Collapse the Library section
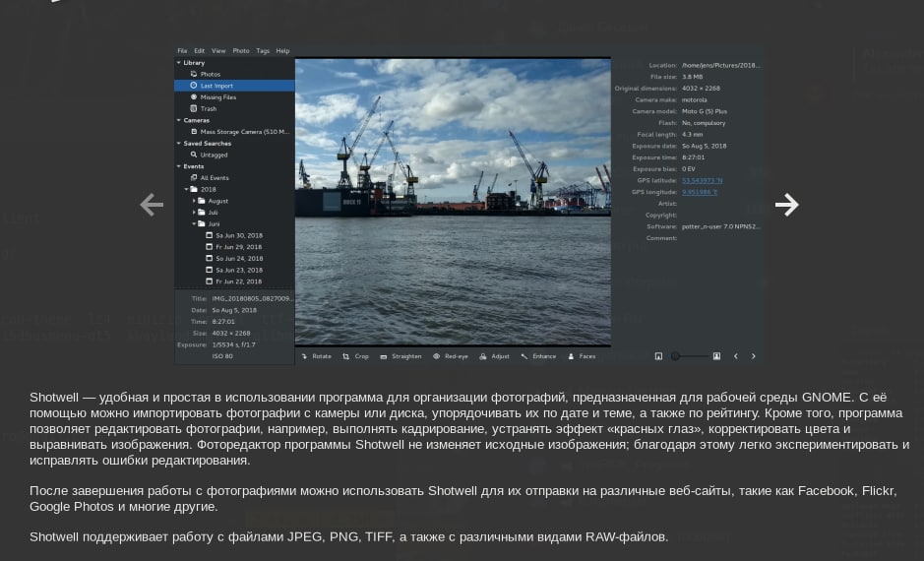Screen dimensions: 924x561 pyautogui.click(x=178, y=62)
